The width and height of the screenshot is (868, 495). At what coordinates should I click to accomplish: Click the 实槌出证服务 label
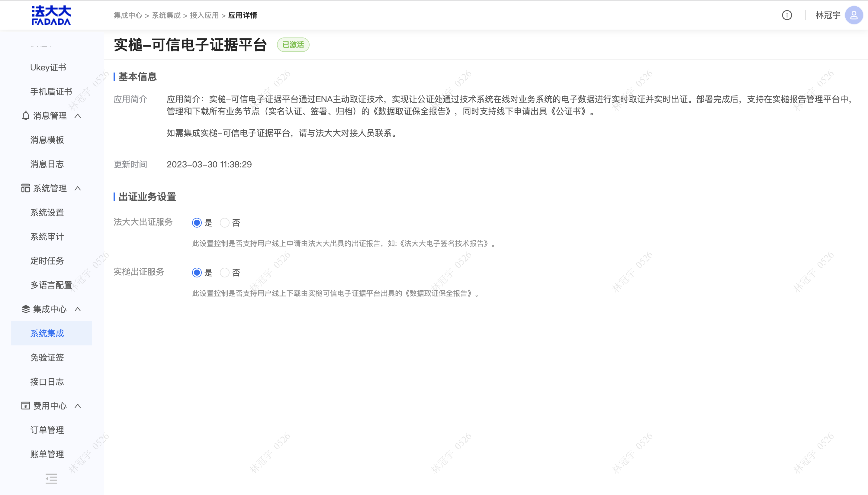point(139,272)
